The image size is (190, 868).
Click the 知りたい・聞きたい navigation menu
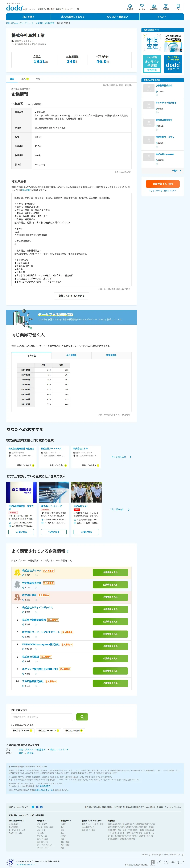(117, 17)
